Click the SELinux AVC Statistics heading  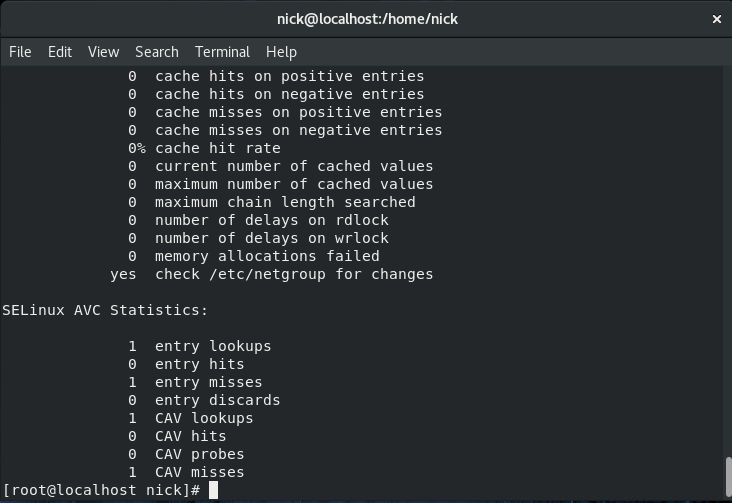pos(105,310)
